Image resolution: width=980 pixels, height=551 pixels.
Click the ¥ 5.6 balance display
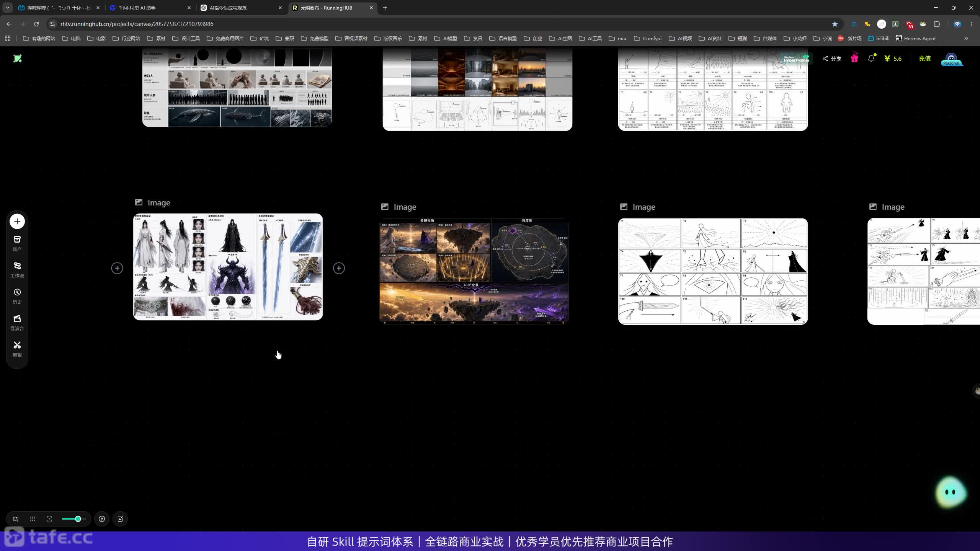coord(893,59)
